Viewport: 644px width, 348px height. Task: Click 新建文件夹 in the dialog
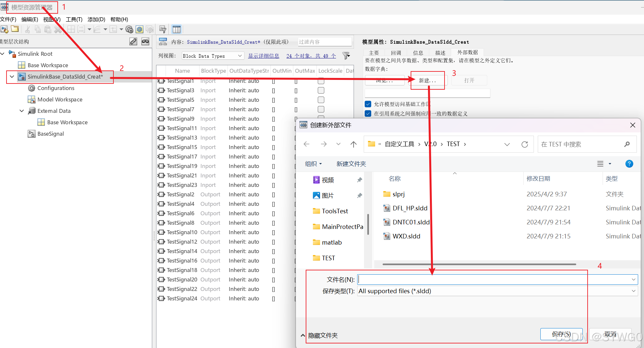351,164
